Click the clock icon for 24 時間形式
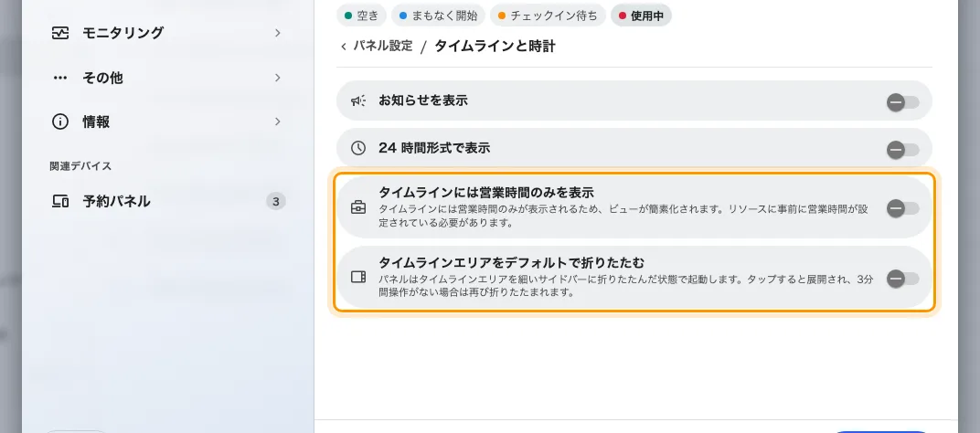 click(x=358, y=148)
